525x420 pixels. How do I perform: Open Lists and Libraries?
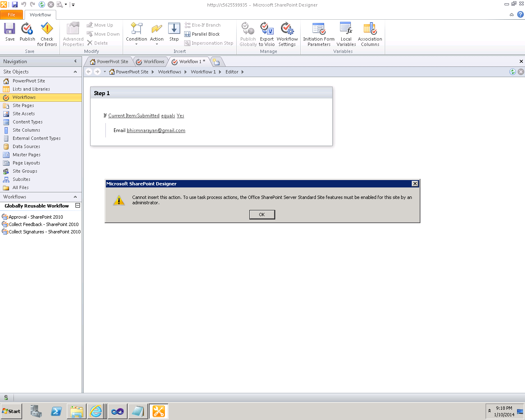click(41, 89)
